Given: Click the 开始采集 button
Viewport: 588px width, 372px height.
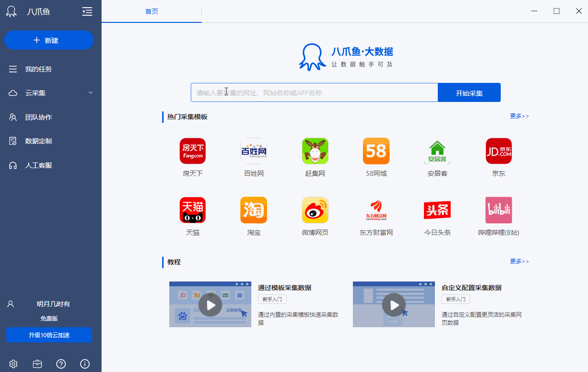Looking at the screenshot, I should point(469,93).
